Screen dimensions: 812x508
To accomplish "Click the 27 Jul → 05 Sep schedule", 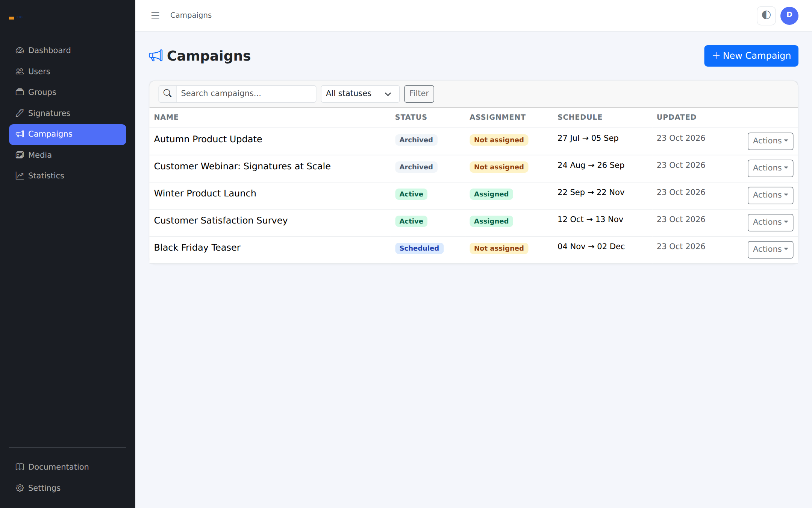I will click(x=588, y=138).
